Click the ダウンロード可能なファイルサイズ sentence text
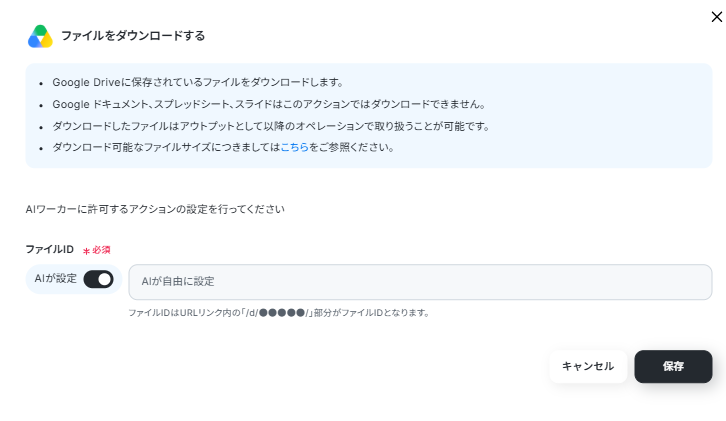This screenshot has height=421, width=726. coord(224,147)
